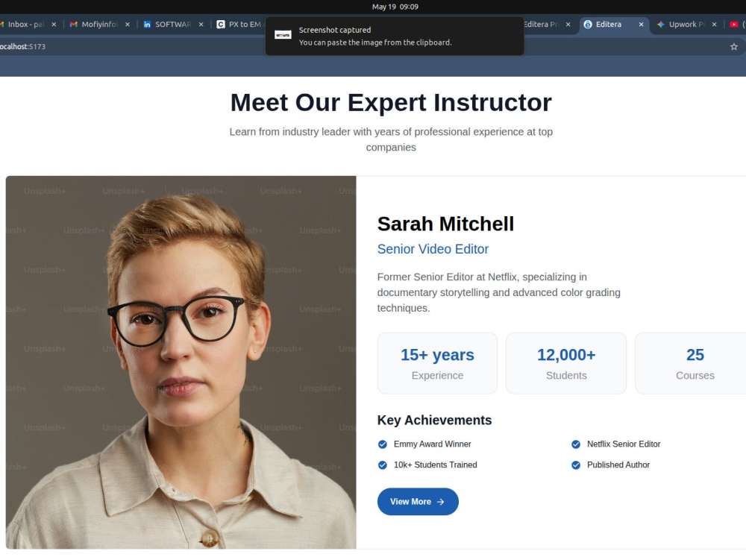
Task: Click the Published Author check icon
Action: click(x=576, y=465)
